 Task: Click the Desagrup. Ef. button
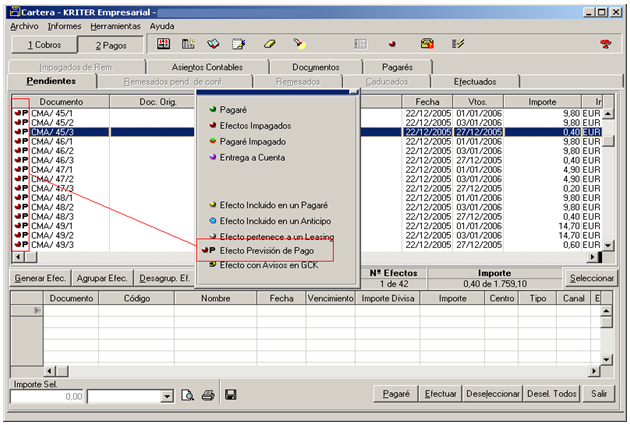tap(164, 278)
